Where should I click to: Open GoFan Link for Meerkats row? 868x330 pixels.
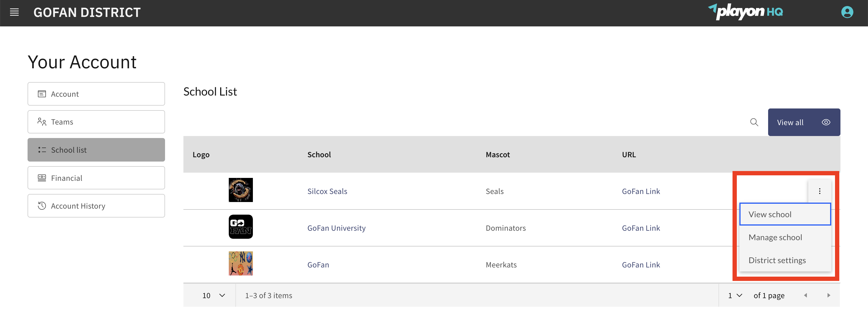[641, 265]
